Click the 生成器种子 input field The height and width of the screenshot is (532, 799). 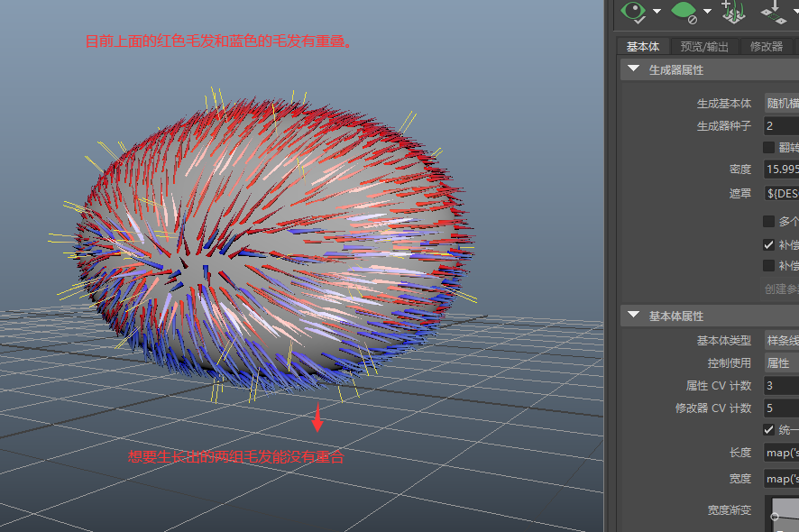(782, 126)
